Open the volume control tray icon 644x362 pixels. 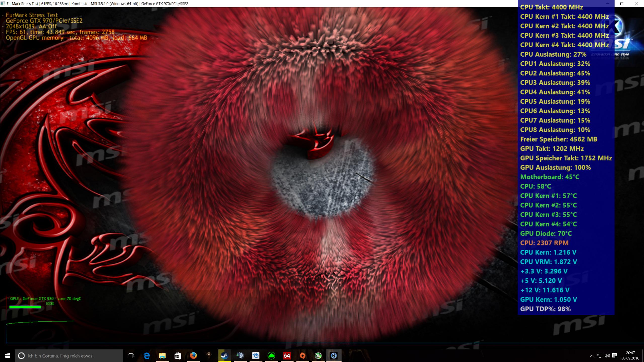pos(607,355)
